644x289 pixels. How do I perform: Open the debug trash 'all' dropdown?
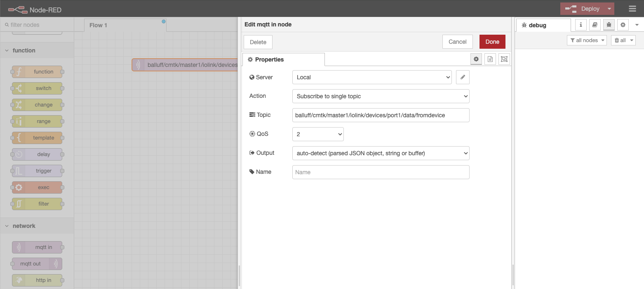click(x=623, y=40)
